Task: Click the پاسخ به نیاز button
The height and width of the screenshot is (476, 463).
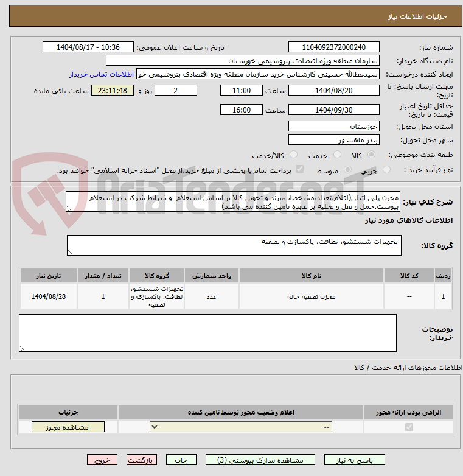Action: coord(355,460)
